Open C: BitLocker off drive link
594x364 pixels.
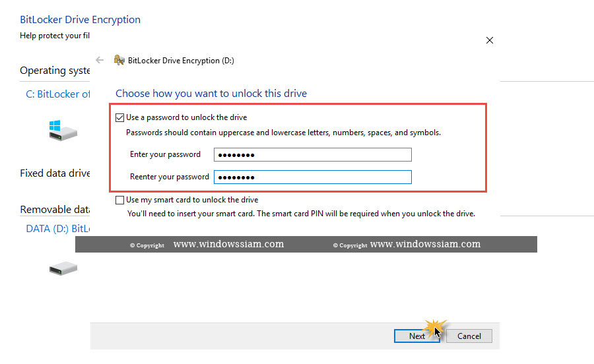pos(57,94)
